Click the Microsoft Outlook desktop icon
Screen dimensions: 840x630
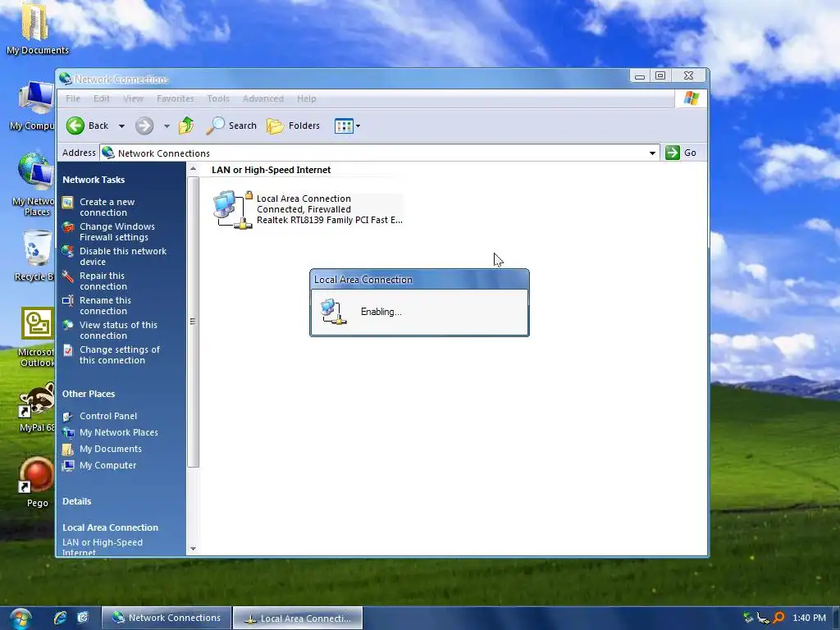(x=36, y=337)
